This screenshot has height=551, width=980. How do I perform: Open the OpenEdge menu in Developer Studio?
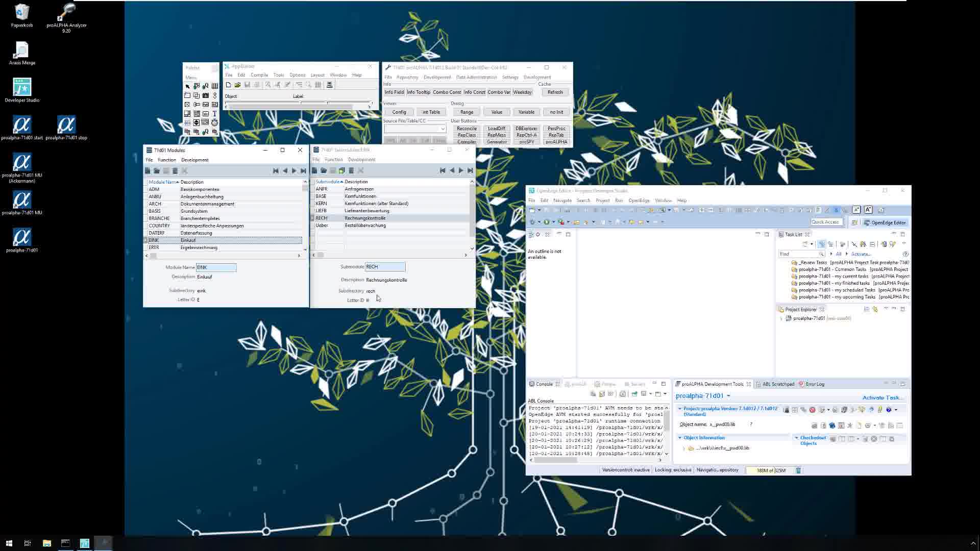pyautogui.click(x=639, y=201)
